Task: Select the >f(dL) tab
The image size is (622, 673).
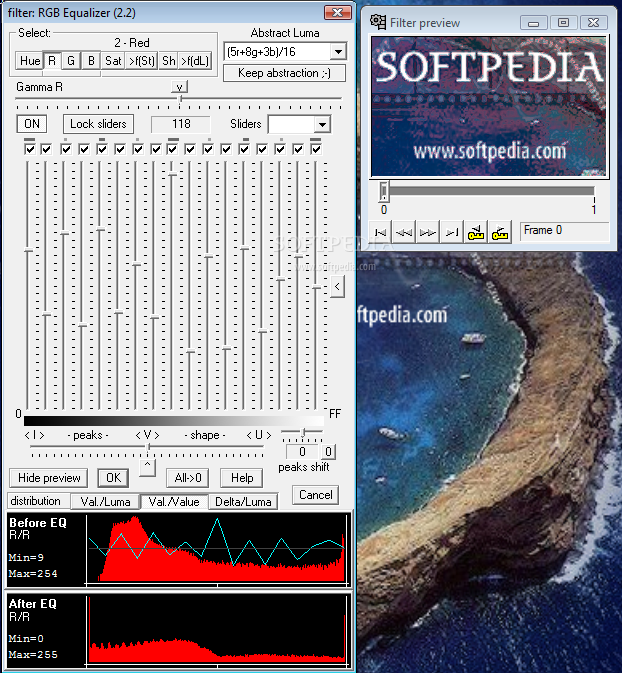Action: pos(195,61)
